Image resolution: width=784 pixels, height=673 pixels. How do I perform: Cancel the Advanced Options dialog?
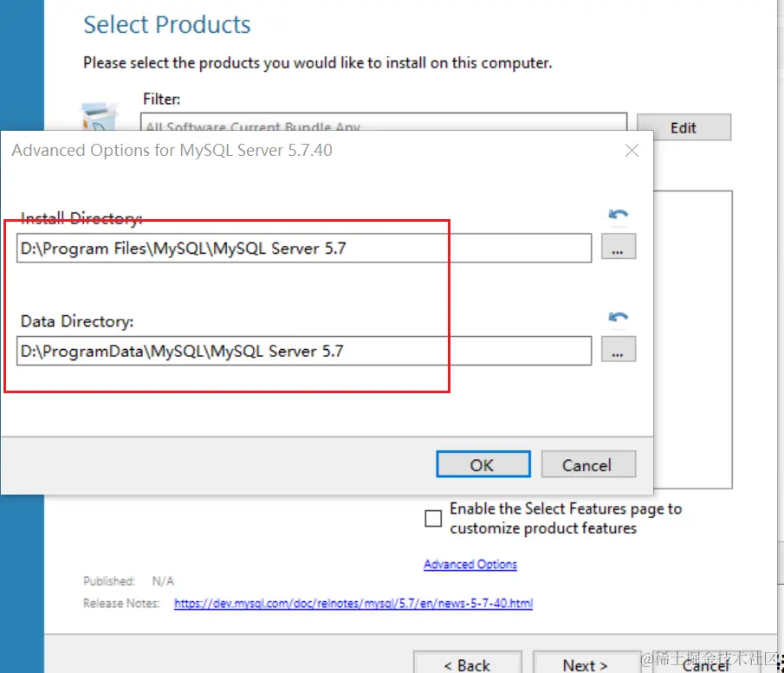[x=588, y=464]
